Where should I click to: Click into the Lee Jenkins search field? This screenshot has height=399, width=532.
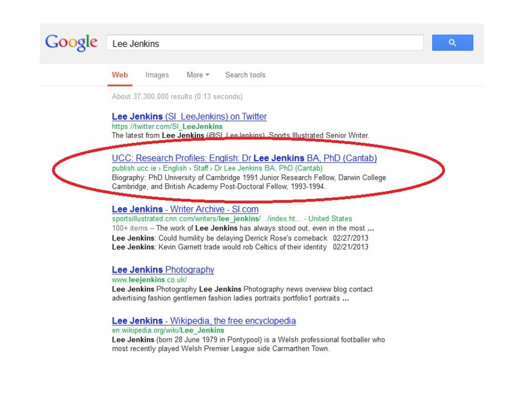click(x=265, y=43)
